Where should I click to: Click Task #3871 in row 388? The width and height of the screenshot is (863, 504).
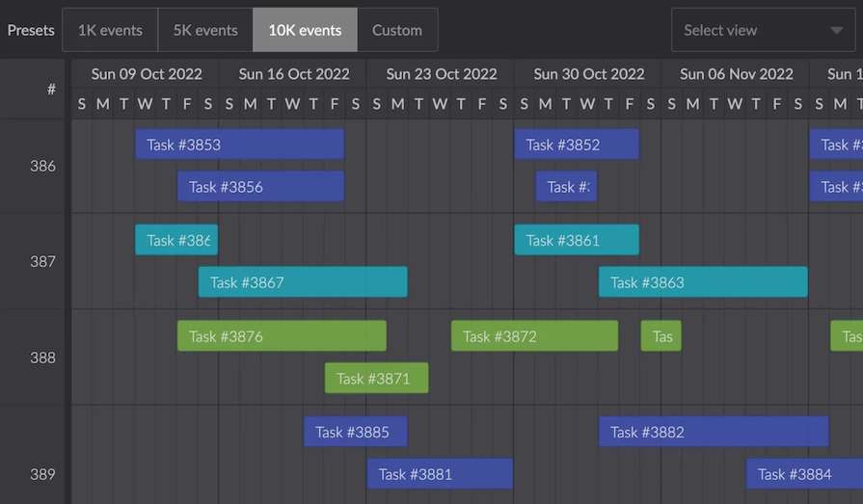376,379
